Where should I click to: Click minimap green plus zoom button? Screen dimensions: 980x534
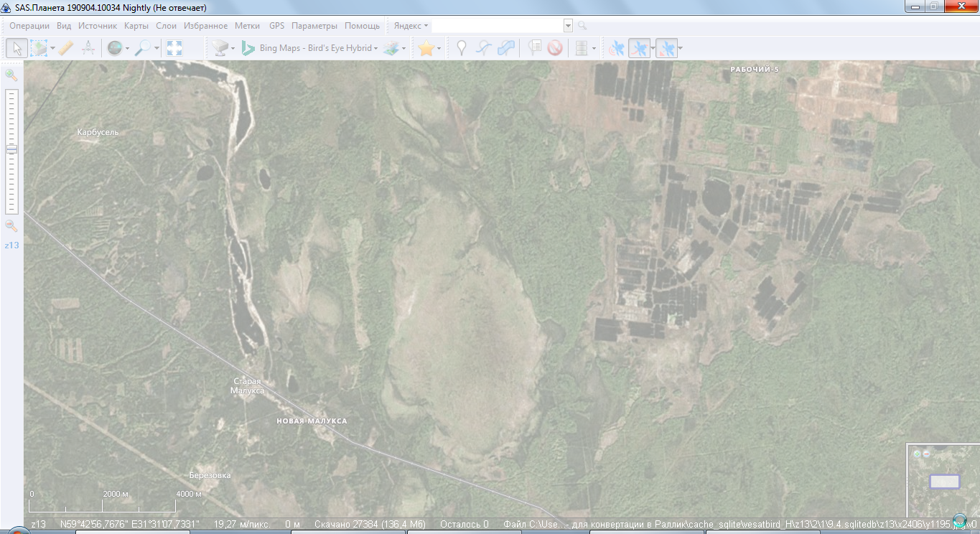pos(917,454)
